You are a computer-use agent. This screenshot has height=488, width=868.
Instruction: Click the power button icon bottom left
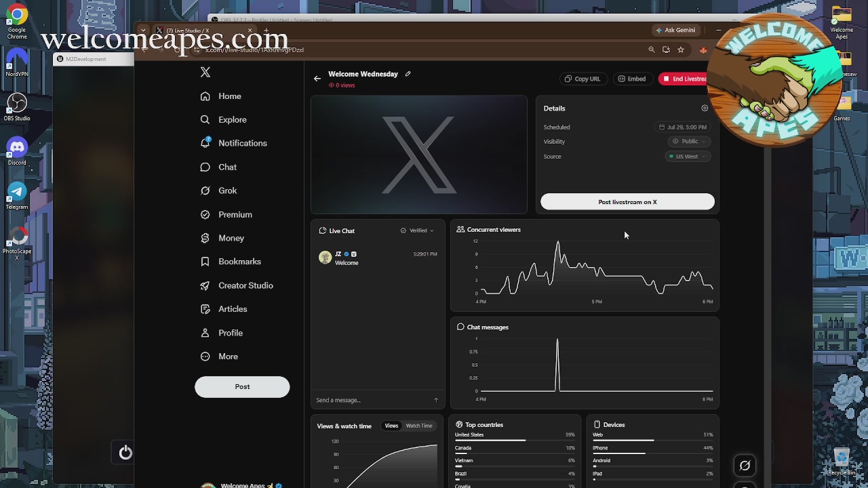(125, 452)
